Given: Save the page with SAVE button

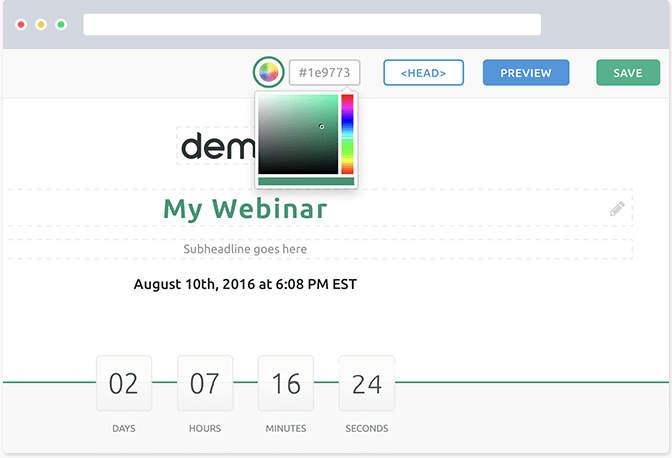Looking at the screenshot, I should tap(628, 72).
